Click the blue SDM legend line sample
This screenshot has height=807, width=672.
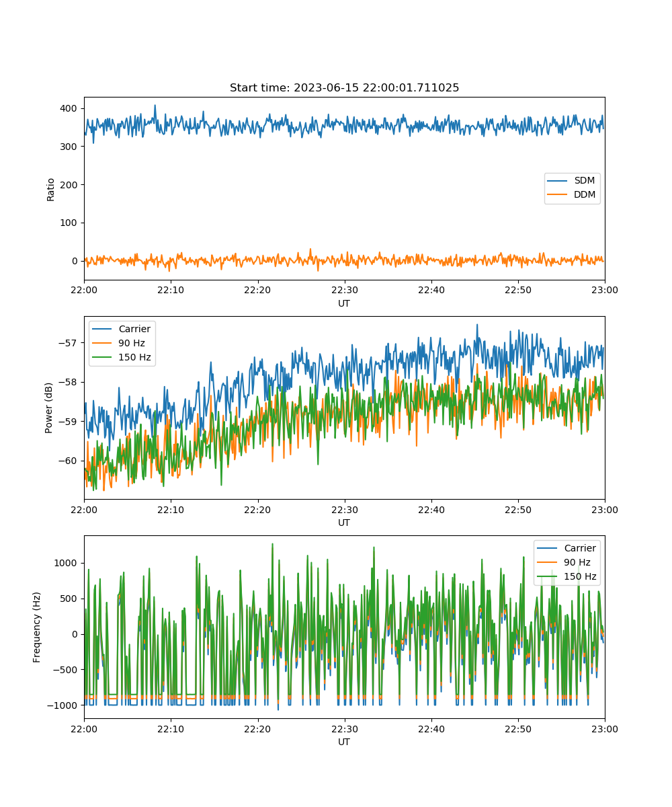tap(558, 181)
